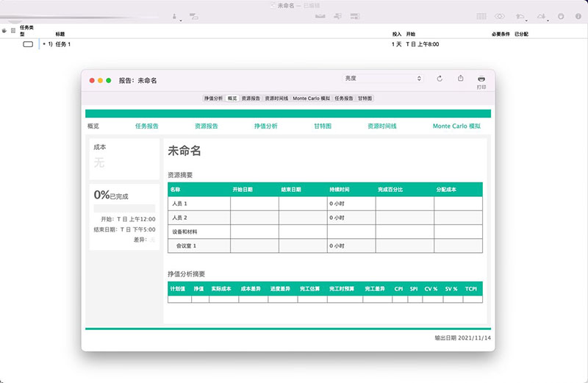Open the 亮度 theme dropdown

[x=383, y=79]
